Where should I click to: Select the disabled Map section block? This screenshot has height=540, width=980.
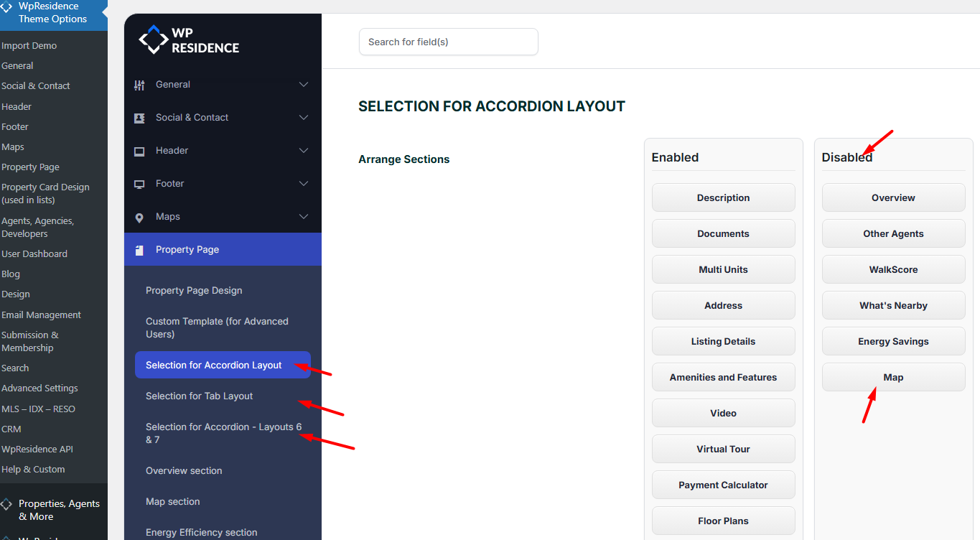893,377
